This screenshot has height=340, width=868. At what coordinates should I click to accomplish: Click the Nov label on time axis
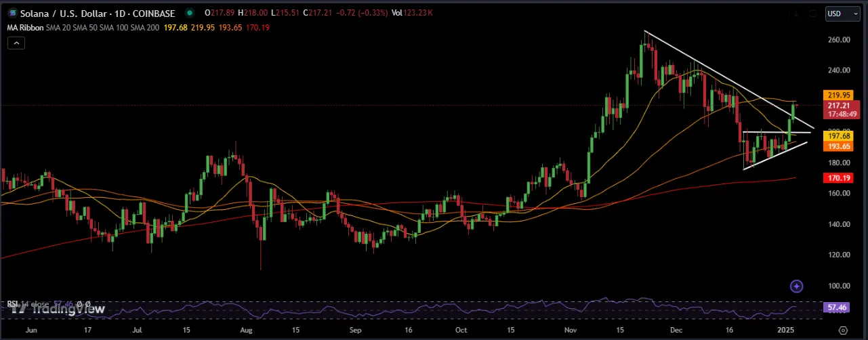571,331
